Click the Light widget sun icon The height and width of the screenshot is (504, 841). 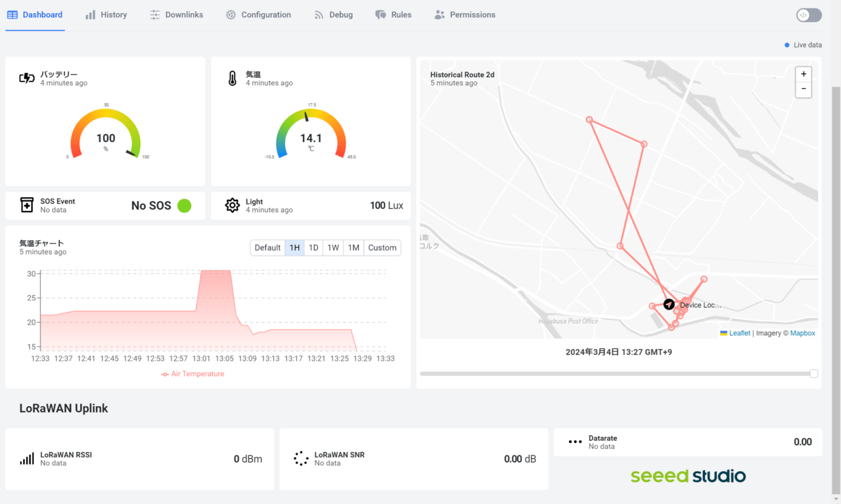point(232,206)
